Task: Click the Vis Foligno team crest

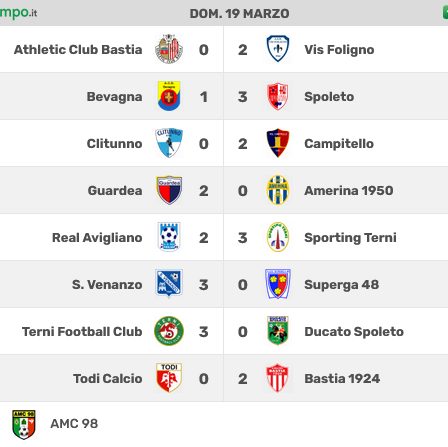Action: click(278, 49)
